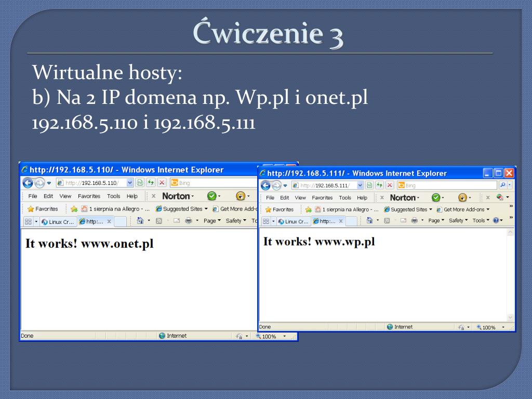The image size is (532, 399).
Task: Click Favorites button in 192.168.5.111 favorites bar
Action: 279,209
